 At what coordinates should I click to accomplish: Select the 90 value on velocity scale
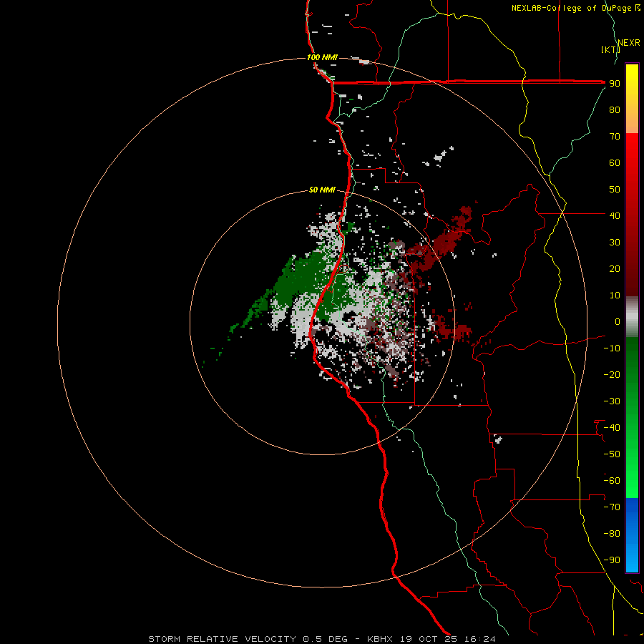[x=615, y=84]
